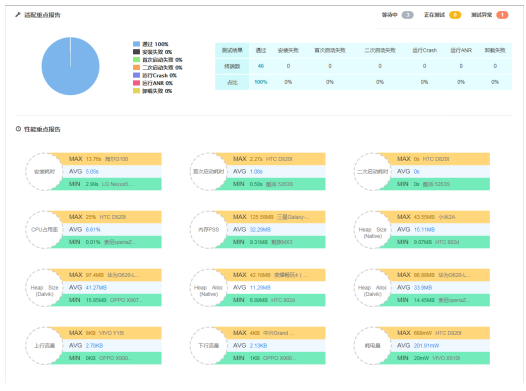Click the Heap Size (Dalvik) circle label
This screenshot has width=526, height=391.
pos(44,291)
